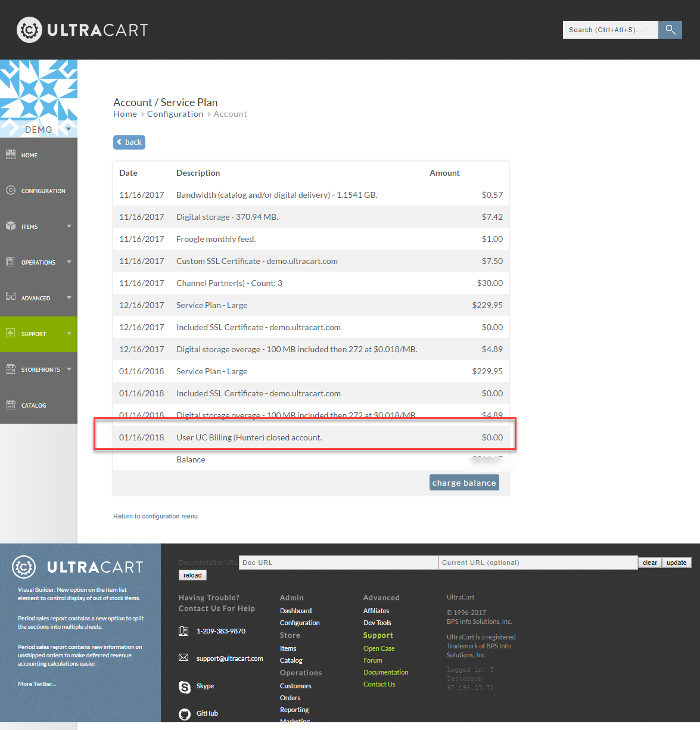The width and height of the screenshot is (700, 730).
Task: Open the DEMO account dropdown arrow
Action: tap(69, 129)
